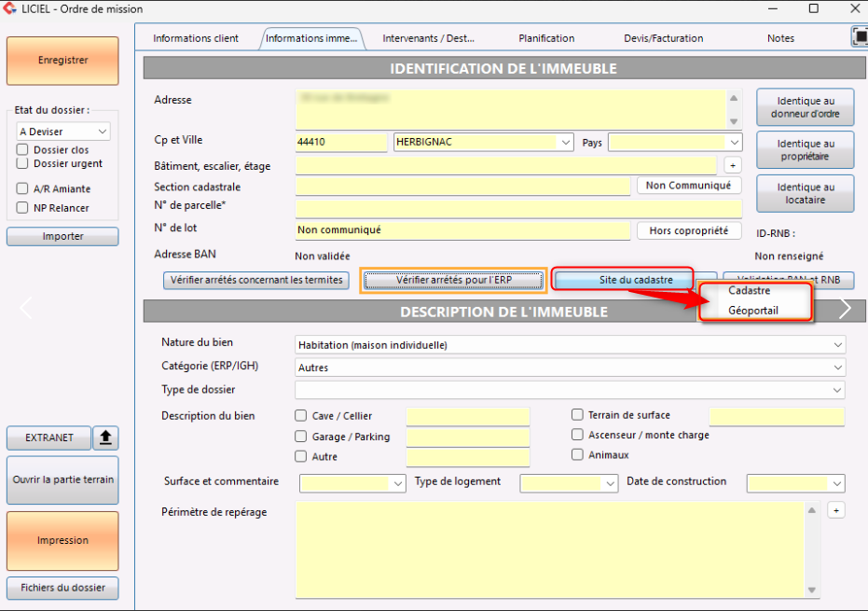Click the Adresse field scroll-down arrow
The width and height of the screenshot is (868, 611).
coord(734,121)
